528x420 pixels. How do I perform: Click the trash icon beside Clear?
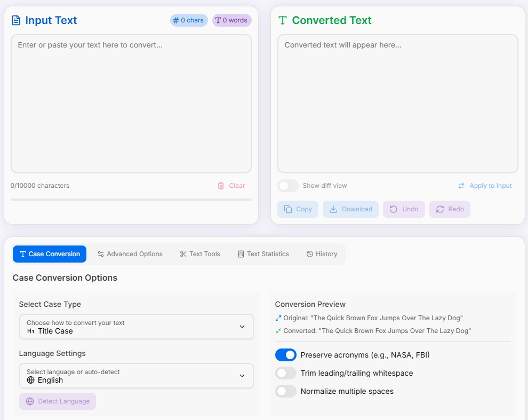(221, 186)
